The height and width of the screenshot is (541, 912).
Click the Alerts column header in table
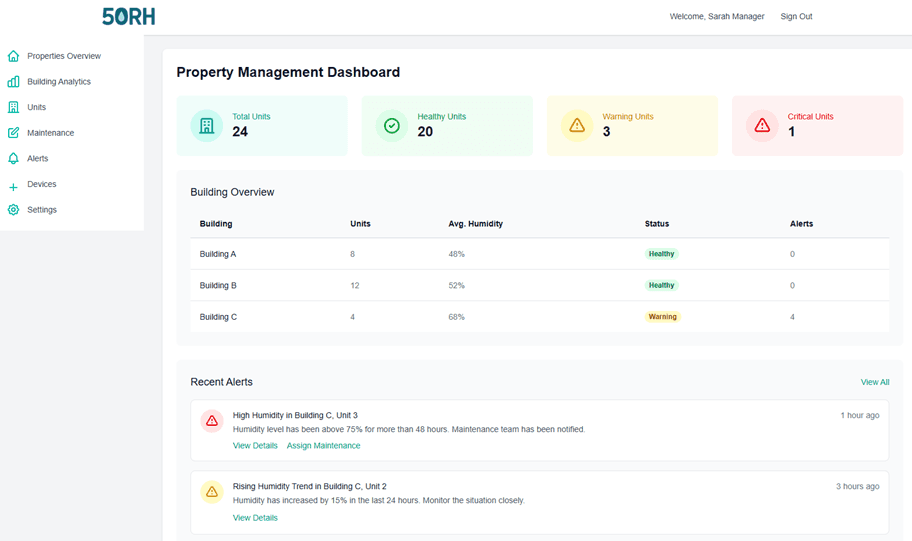coord(801,223)
